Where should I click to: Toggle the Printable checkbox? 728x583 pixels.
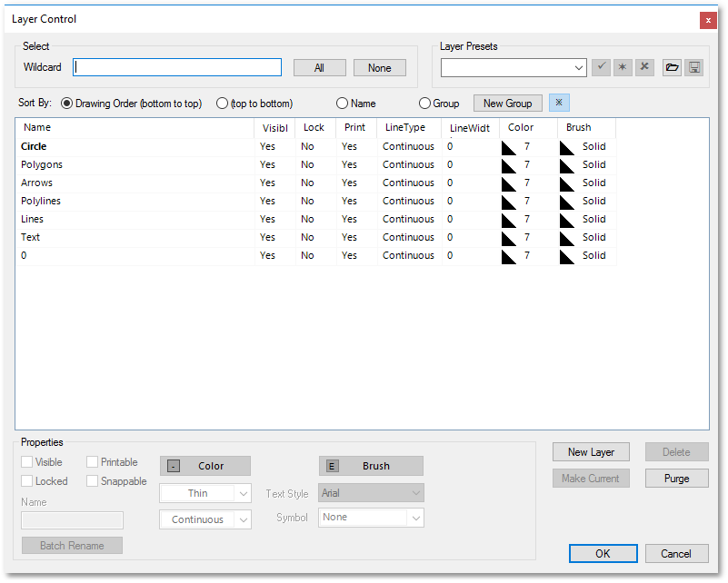point(93,462)
